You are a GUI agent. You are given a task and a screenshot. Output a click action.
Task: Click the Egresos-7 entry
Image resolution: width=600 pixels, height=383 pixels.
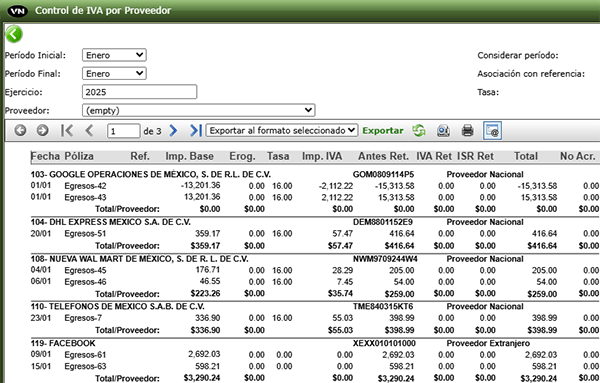[83, 318]
